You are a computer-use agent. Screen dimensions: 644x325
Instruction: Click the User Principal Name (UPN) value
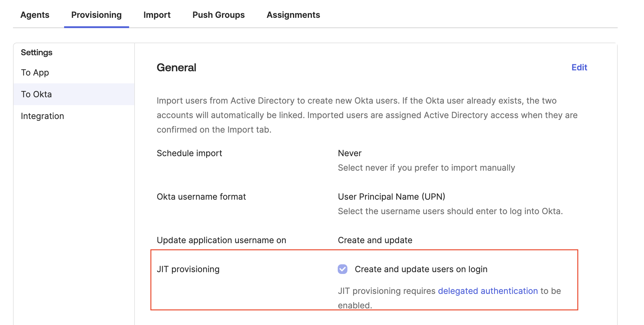(x=391, y=197)
